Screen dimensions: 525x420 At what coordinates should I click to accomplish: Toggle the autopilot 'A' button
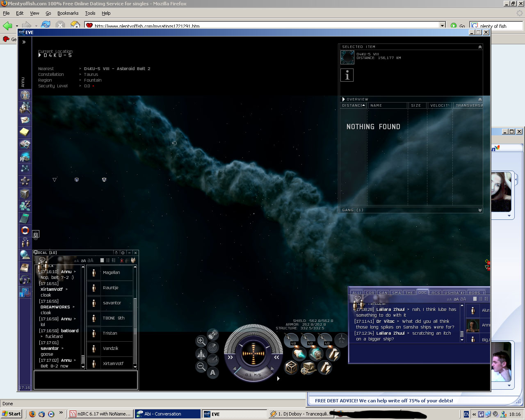click(212, 373)
